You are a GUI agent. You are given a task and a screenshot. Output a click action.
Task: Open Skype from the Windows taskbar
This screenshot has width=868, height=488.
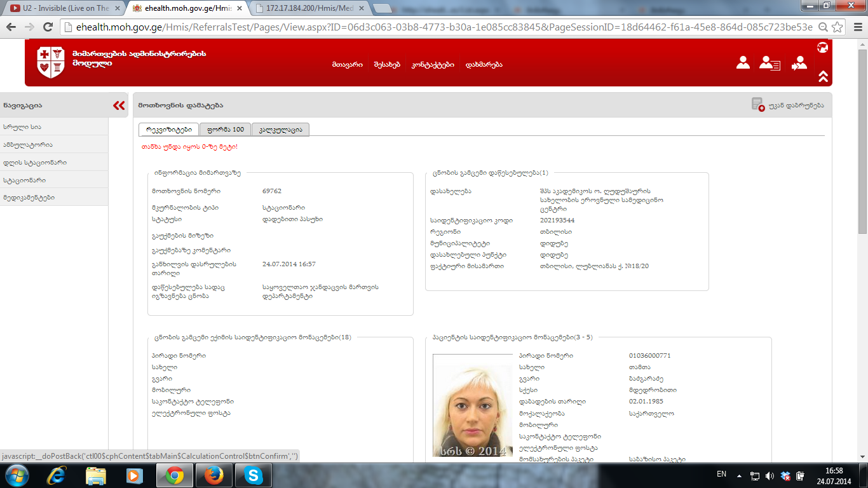253,475
